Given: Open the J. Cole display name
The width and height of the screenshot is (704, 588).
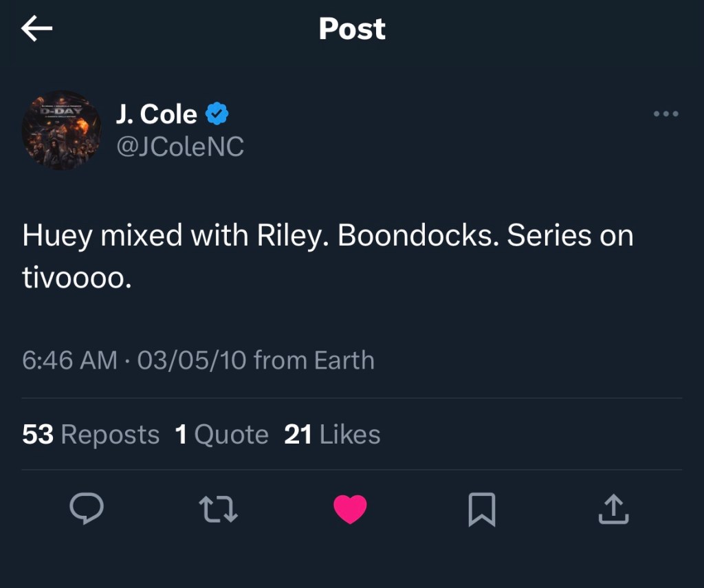Looking at the screenshot, I should (156, 114).
